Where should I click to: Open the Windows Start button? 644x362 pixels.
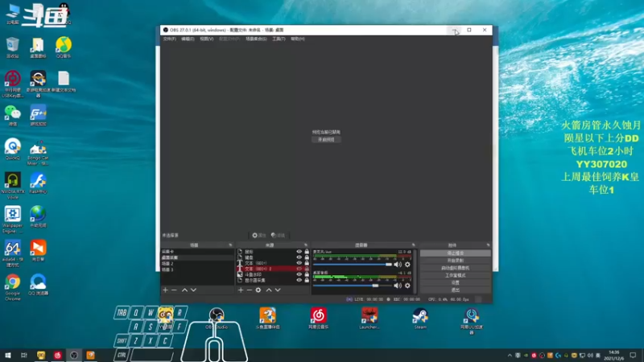click(7, 356)
